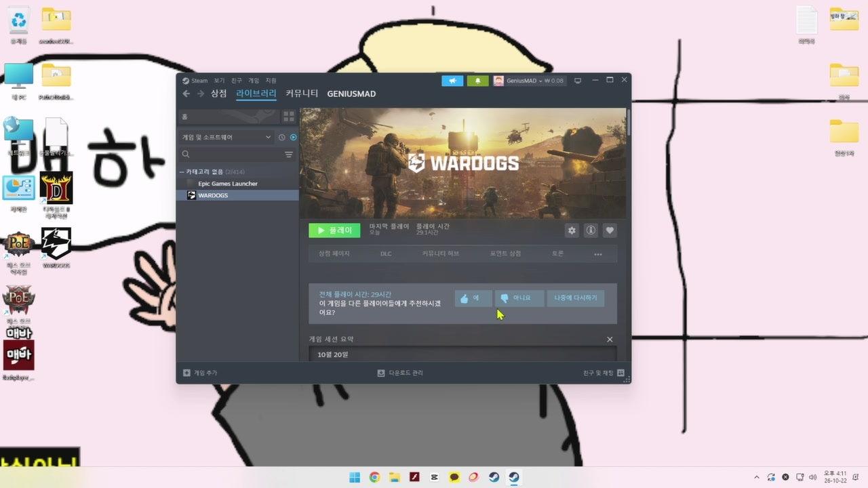Viewport: 868px width, 488px height.
Task: Open Chrome from the taskbar
Action: tap(374, 477)
